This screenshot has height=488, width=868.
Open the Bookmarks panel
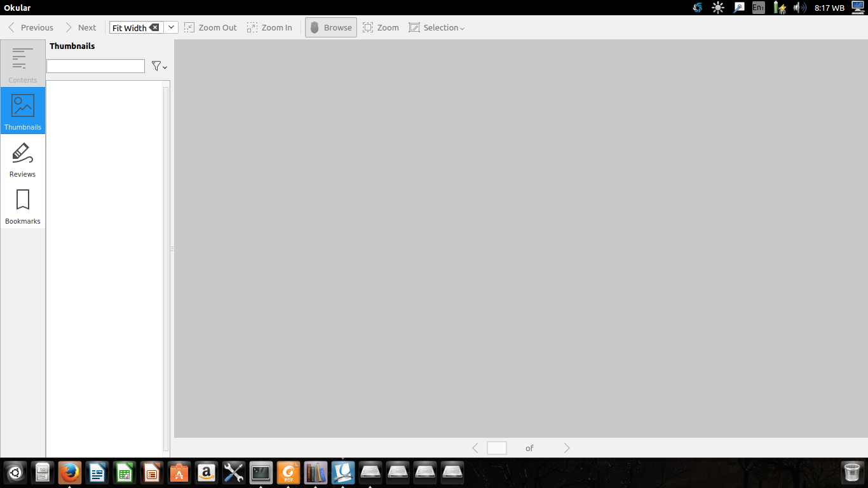22,204
